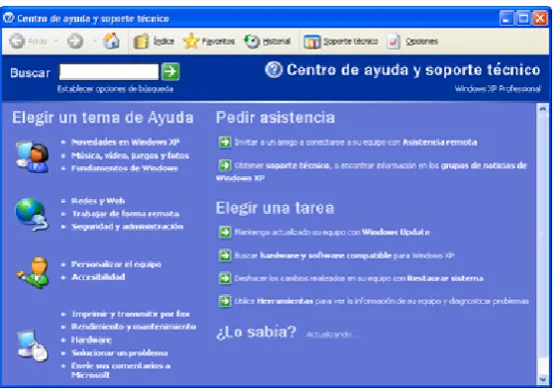
Task: Open dropdown arrow next to forward button
Action: point(95,42)
